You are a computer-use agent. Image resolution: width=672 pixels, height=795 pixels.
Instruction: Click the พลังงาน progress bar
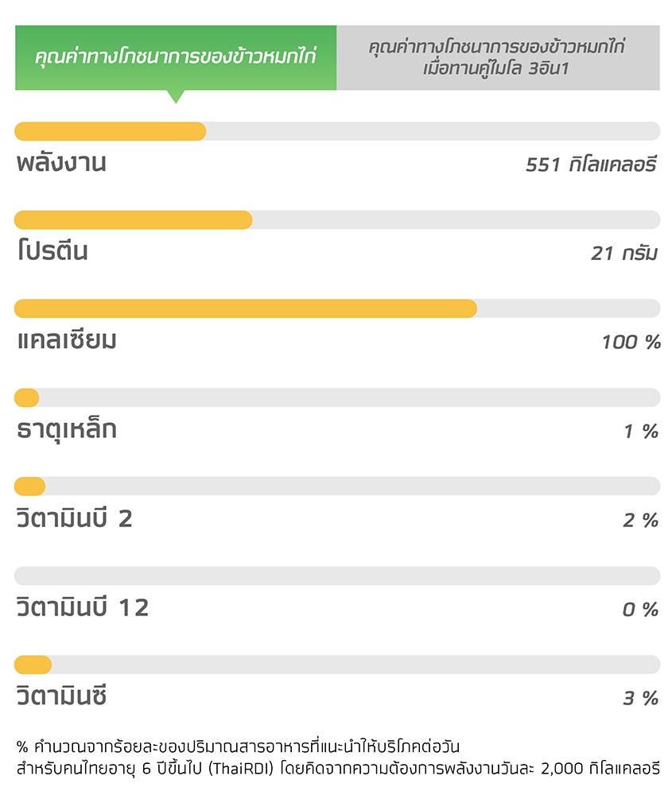pos(337,131)
